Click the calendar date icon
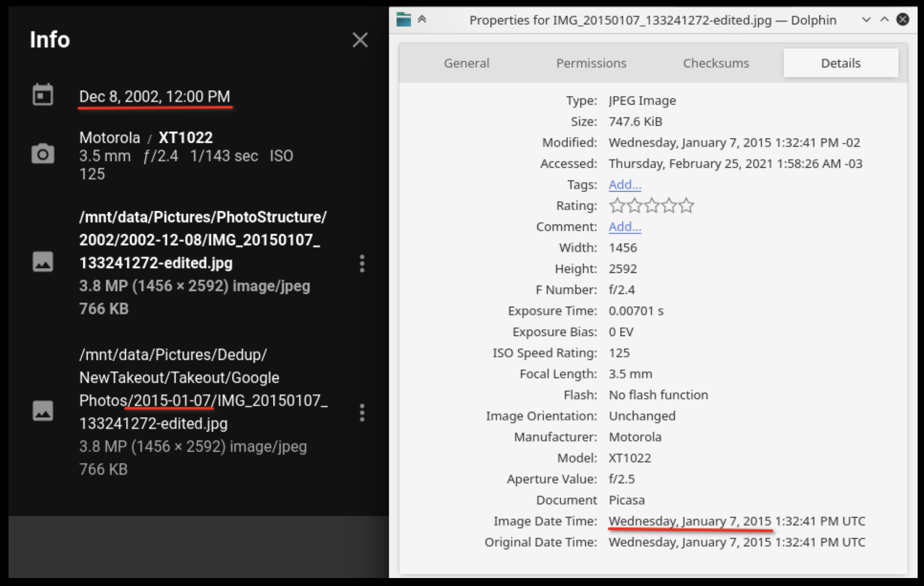This screenshot has height=586, width=924. point(42,95)
